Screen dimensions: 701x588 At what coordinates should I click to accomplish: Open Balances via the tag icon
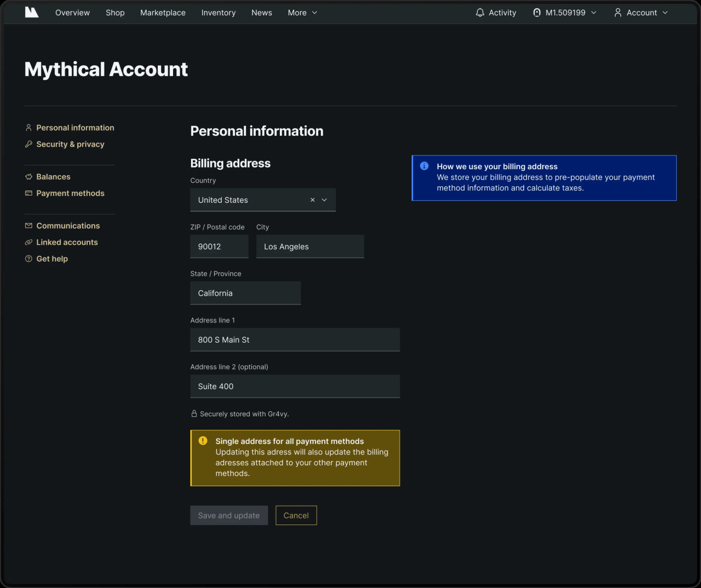[28, 176]
